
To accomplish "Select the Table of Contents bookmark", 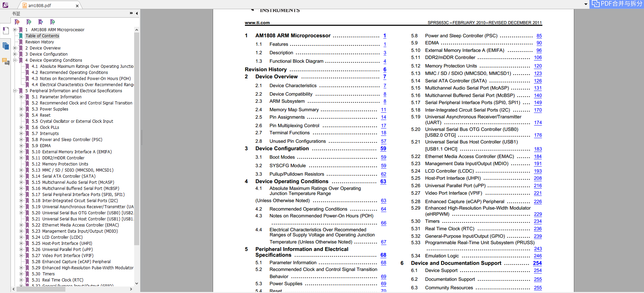I will (42, 36).
